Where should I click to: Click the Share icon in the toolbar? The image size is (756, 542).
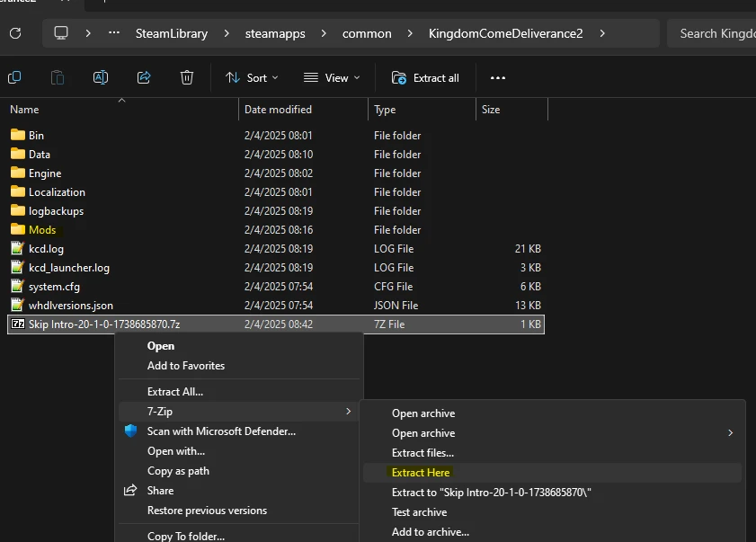[x=144, y=78]
